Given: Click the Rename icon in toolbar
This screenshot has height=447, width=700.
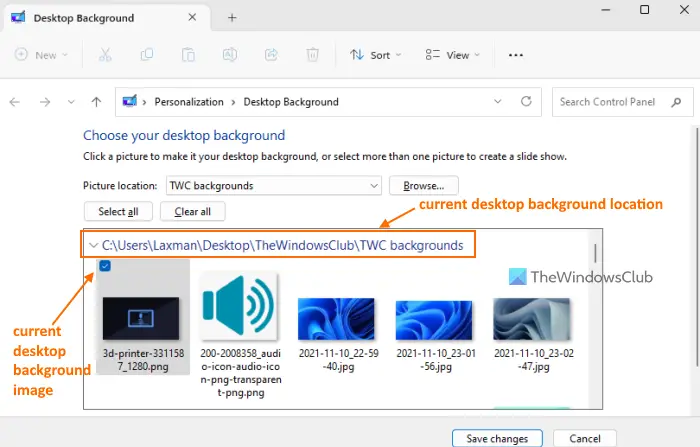Looking at the screenshot, I should tap(229, 55).
